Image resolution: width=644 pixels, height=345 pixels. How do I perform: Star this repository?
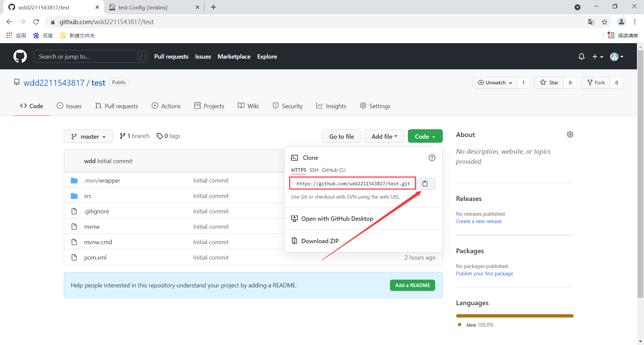point(549,83)
